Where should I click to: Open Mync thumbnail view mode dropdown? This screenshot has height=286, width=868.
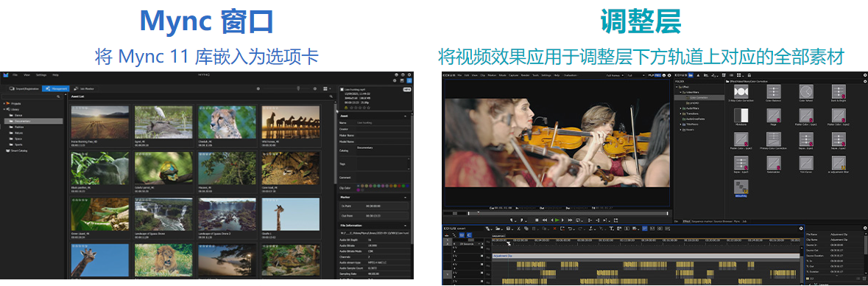click(327, 88)
